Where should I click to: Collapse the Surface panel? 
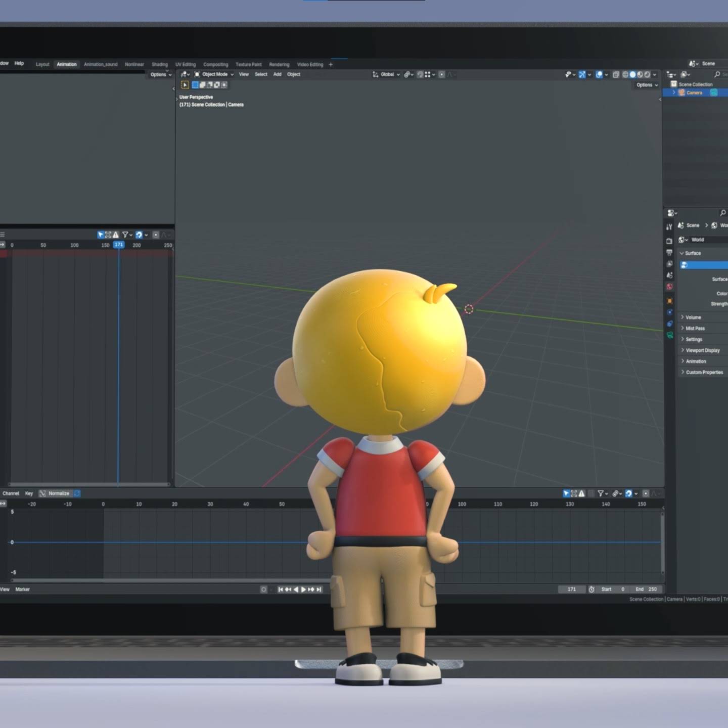(703, 253)
